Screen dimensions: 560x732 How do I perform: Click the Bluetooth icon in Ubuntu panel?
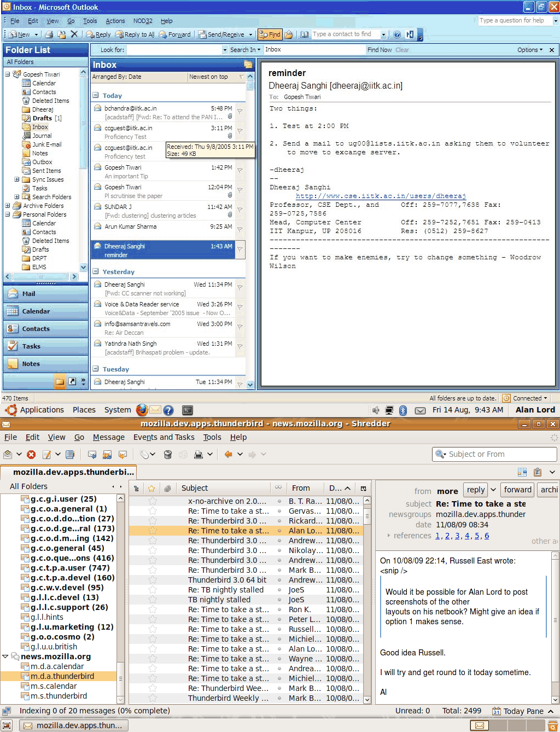[x=403, y=410]
